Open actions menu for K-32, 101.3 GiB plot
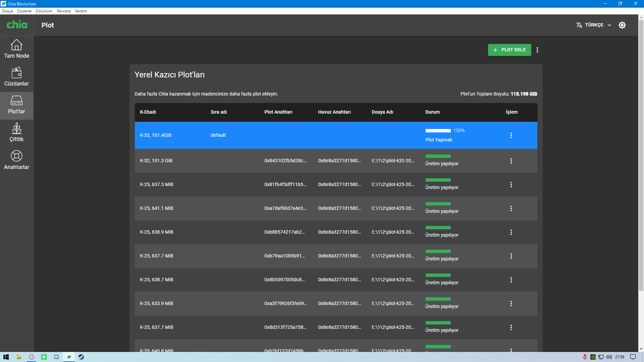This screenshot has width=644, height=362. 511,161
